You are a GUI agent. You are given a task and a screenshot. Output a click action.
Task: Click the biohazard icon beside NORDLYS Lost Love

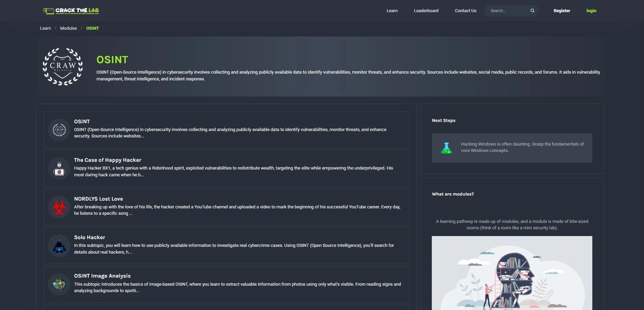click(x=59, y=207)
